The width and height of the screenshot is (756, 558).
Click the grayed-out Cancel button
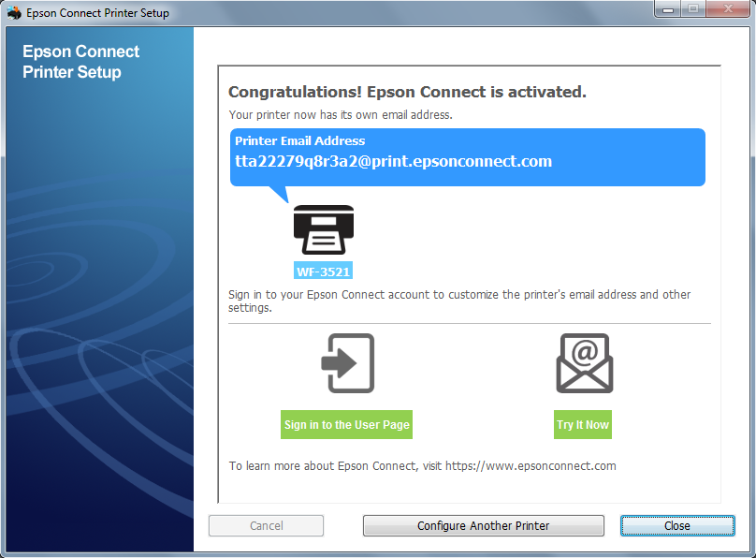coord(266,525)
